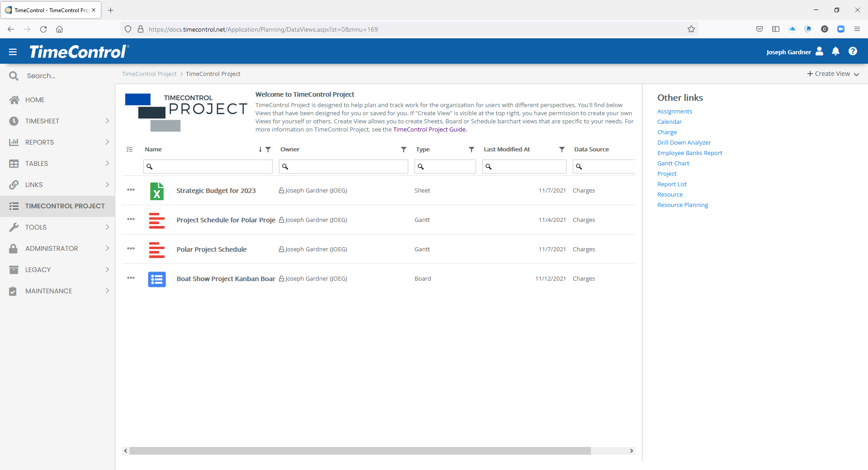Viewport: 868px width, 470px height.
Task: Click the Last Modified At search field
Action: 524,167
